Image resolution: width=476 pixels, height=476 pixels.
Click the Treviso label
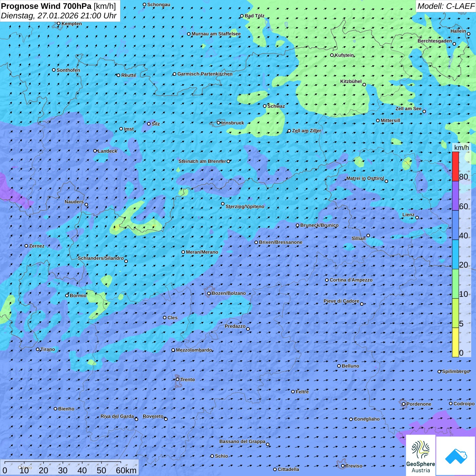pos(354,466)
